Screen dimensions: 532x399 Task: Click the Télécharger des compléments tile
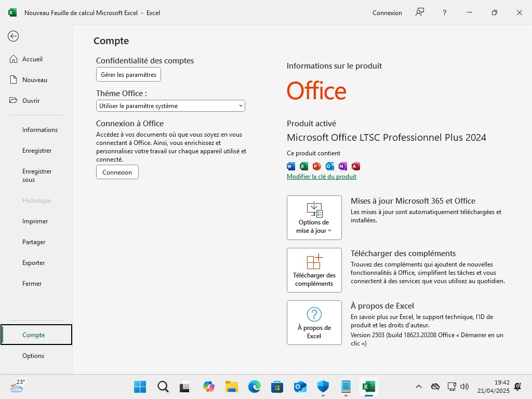coord(314,270)
